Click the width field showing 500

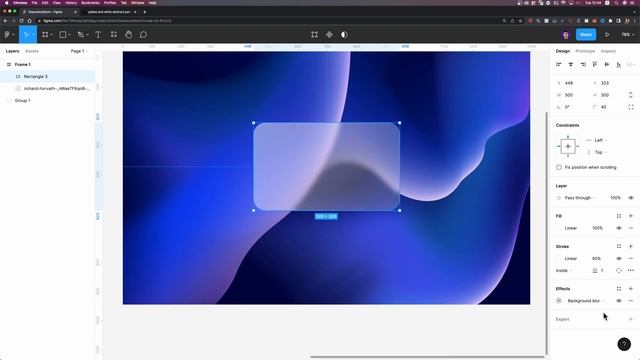coord(571,95)
